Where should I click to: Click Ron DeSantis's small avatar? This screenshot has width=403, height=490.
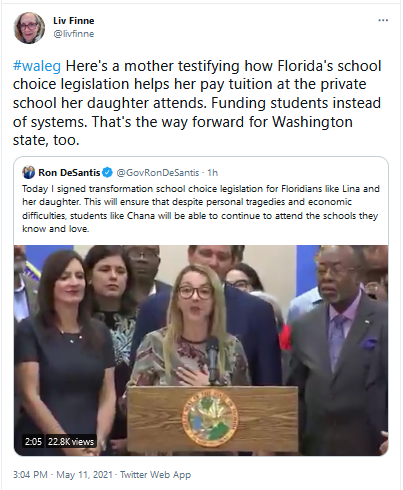[29, 172]
